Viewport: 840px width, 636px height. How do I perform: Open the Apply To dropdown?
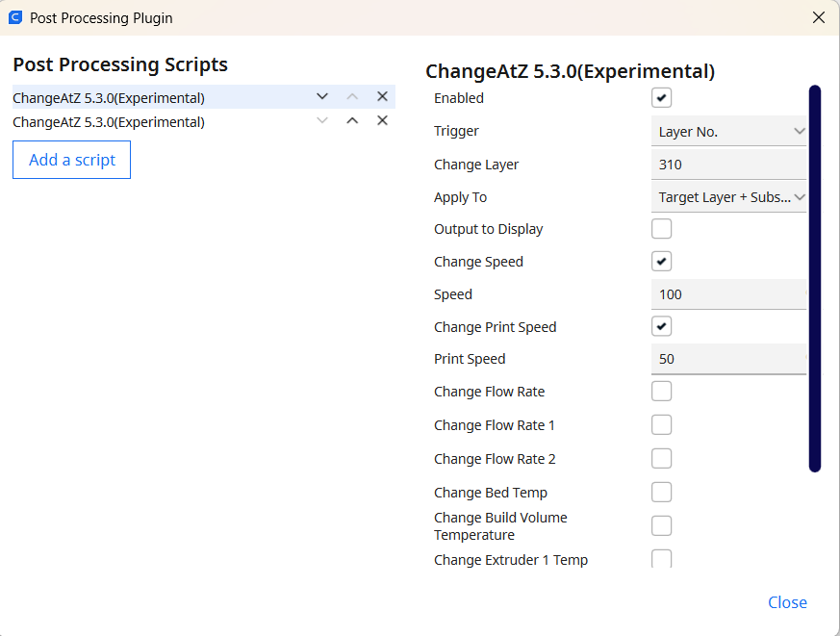pos(728,196)
